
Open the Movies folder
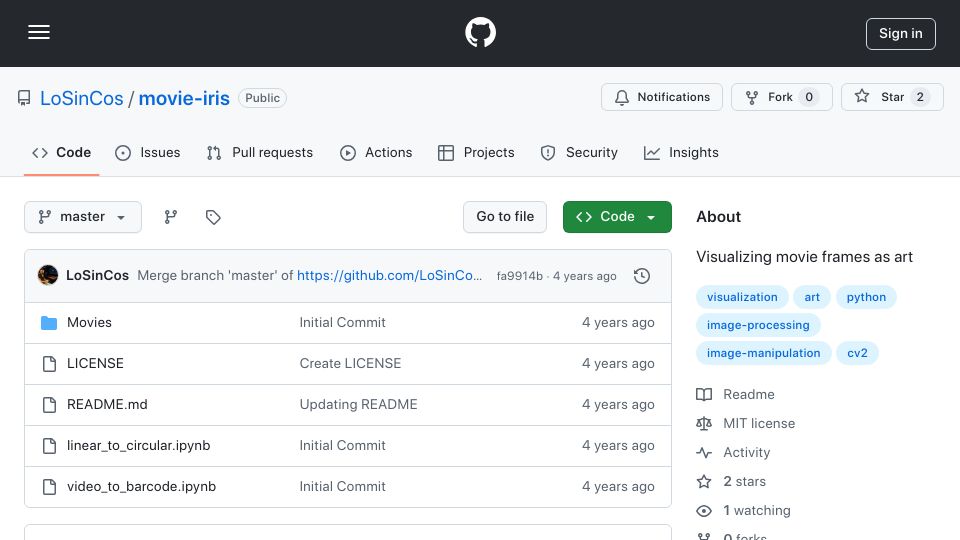coord(89,323)
